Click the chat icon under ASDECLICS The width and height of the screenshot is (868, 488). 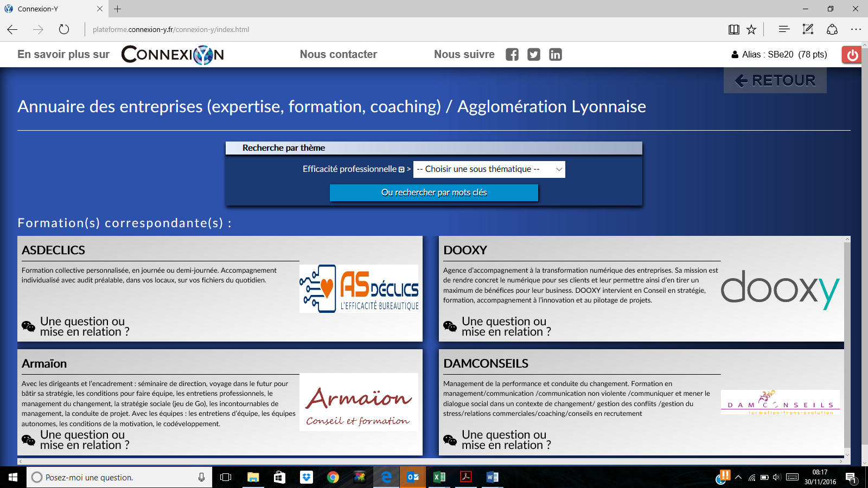[28, 326]
